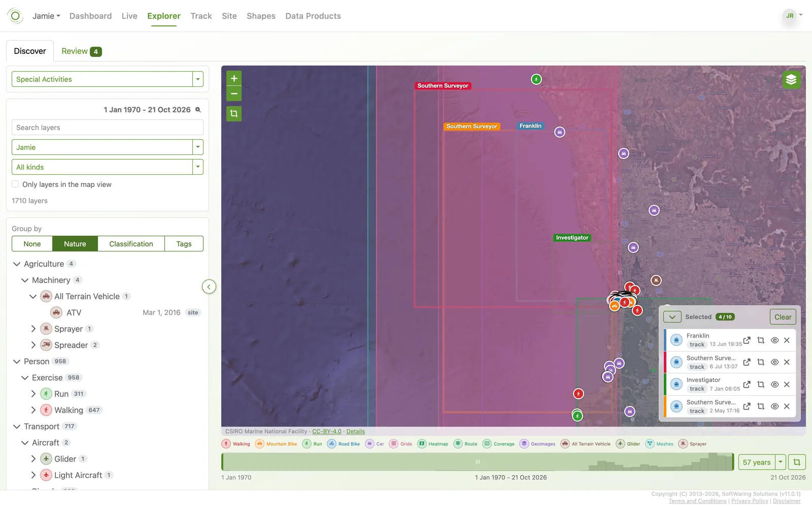Click the Glider legend icon below map

(620, 443)
